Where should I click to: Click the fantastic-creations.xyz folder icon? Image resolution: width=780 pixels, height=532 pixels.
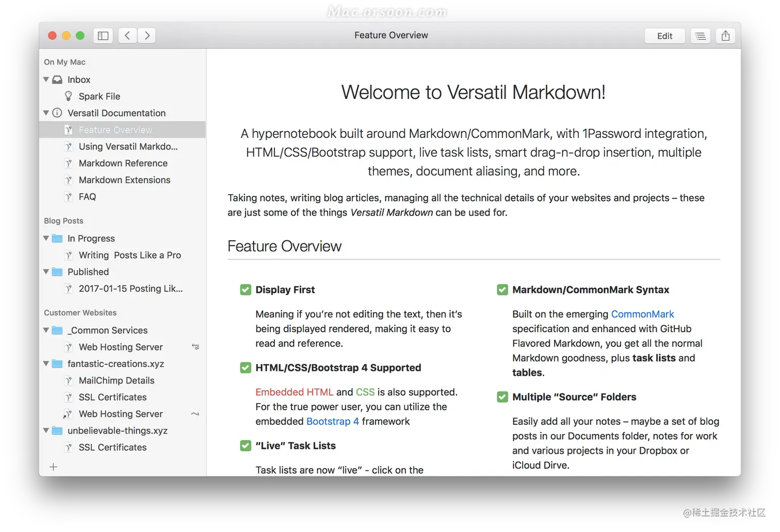pyautogui.click(x=57, y=363)
